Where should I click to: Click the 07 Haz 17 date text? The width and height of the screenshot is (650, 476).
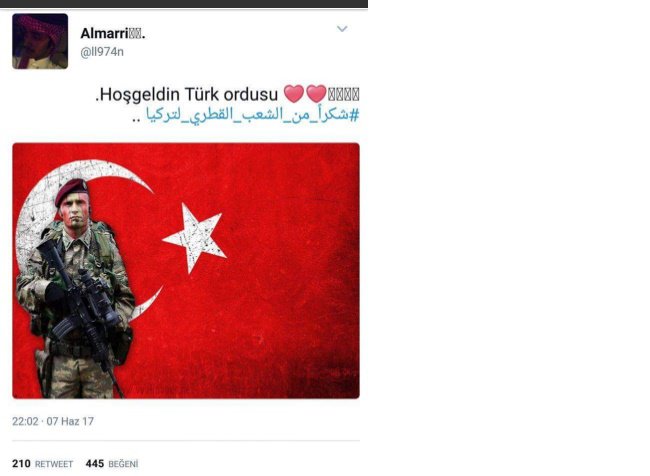[x=70, y=422]
